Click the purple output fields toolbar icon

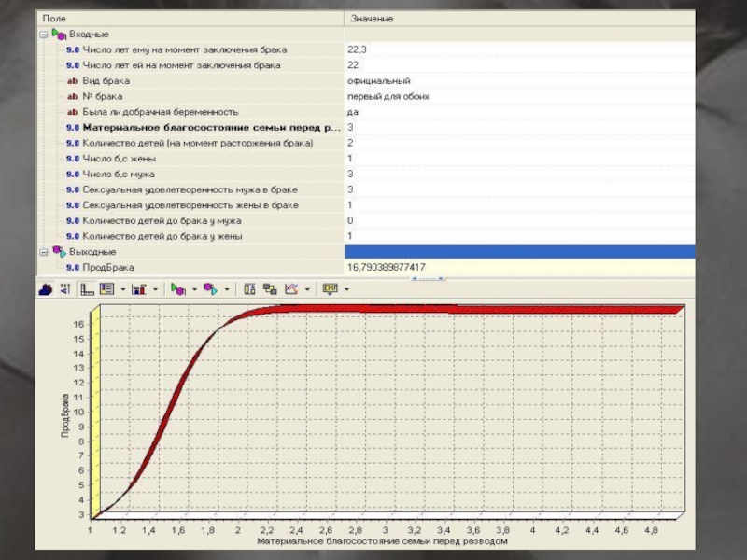(x=209, y=289)
